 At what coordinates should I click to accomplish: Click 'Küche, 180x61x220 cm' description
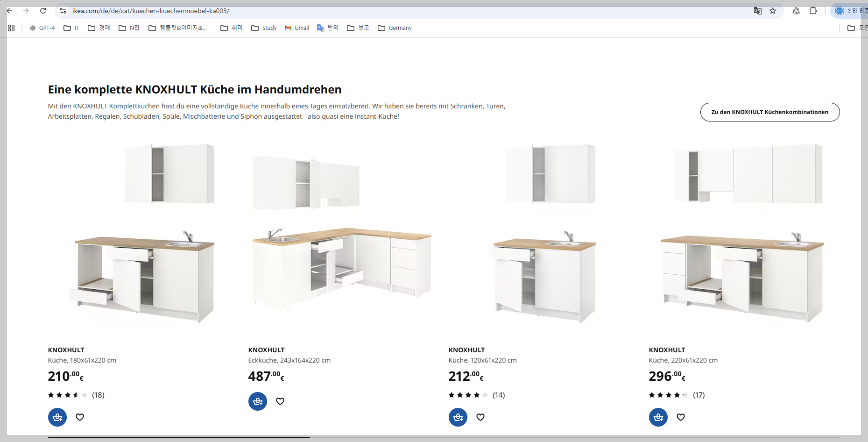coord(82,360)
